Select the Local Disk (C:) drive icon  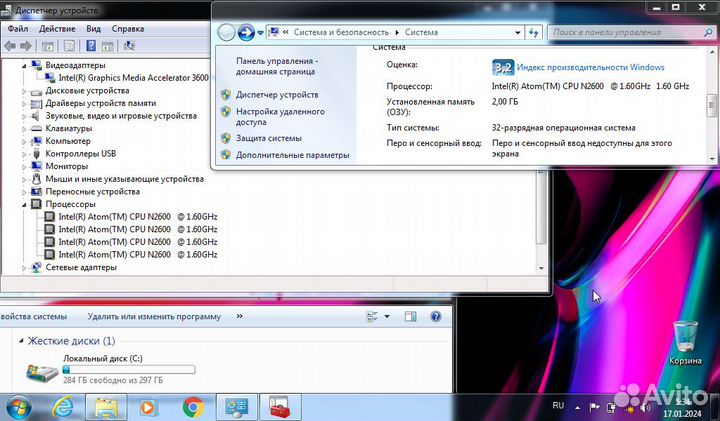coord(42,372)
